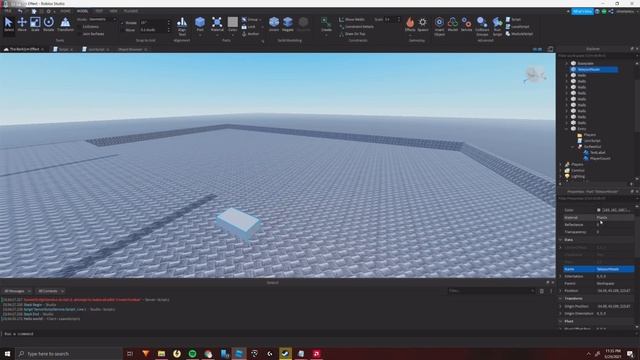This screenshot has width=640, height=360.
Task: Click the Model advanced icon
Action: tap(453, 24)
